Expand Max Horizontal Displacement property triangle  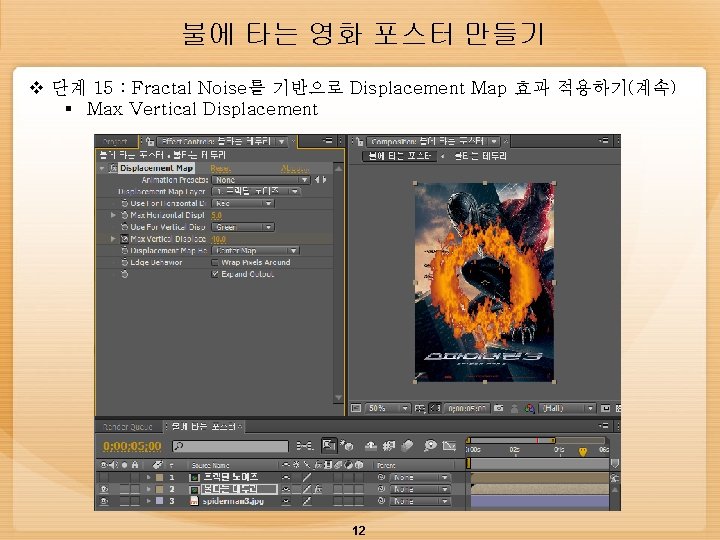(x=113, y=215)
